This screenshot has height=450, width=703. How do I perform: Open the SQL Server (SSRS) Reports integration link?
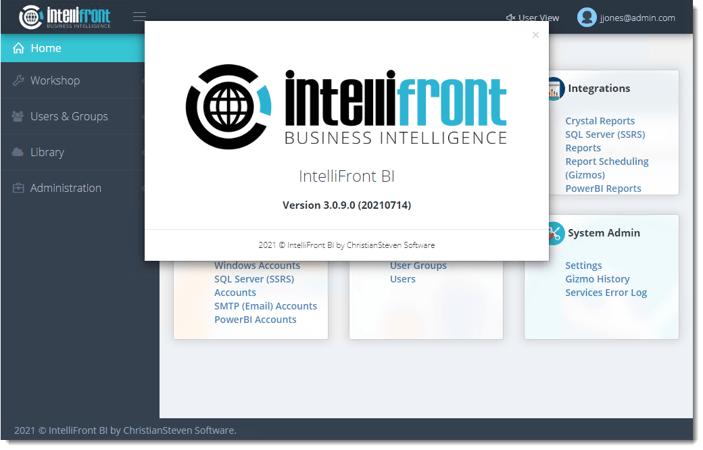pos(605,141)
